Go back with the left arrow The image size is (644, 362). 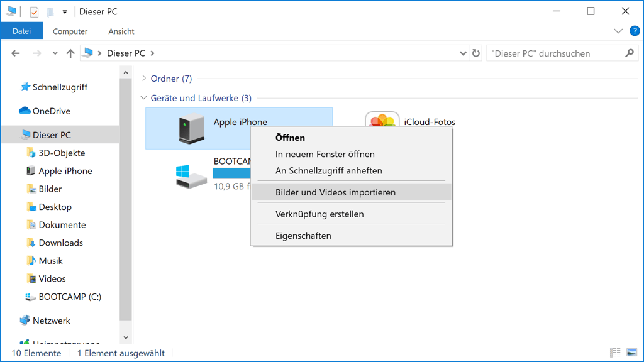tap(16, 53)
